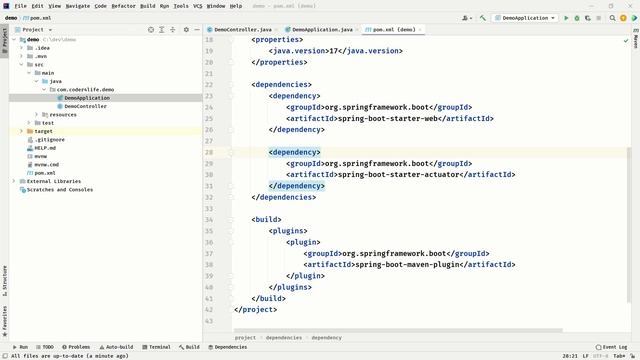Expand the resources folder
This screenshot has height=360, width=640.
point(36,115)
